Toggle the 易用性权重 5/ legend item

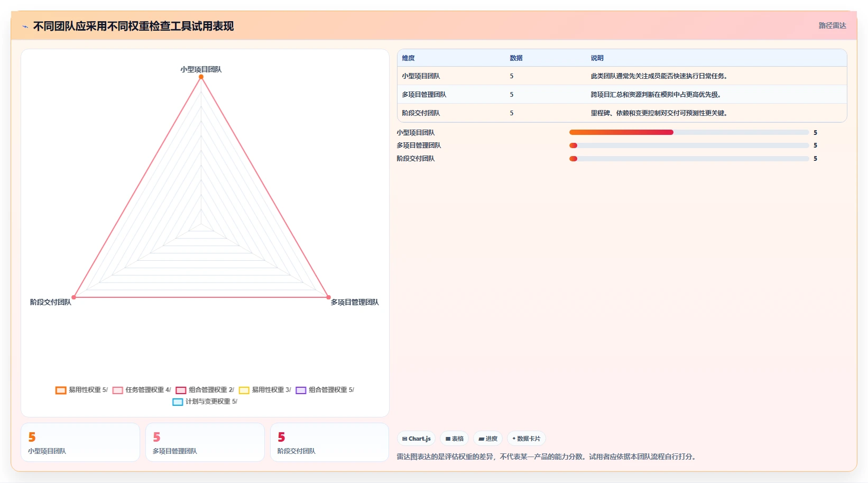(81, 390)
